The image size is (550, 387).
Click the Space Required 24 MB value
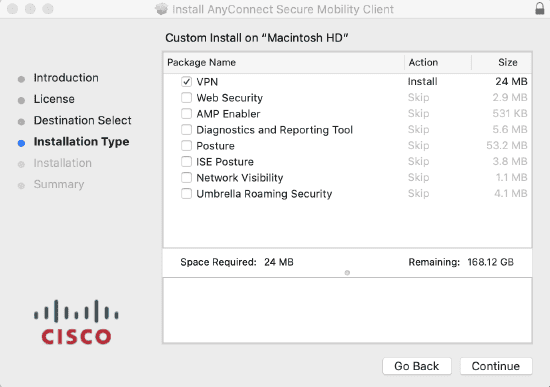coord(279,262)
